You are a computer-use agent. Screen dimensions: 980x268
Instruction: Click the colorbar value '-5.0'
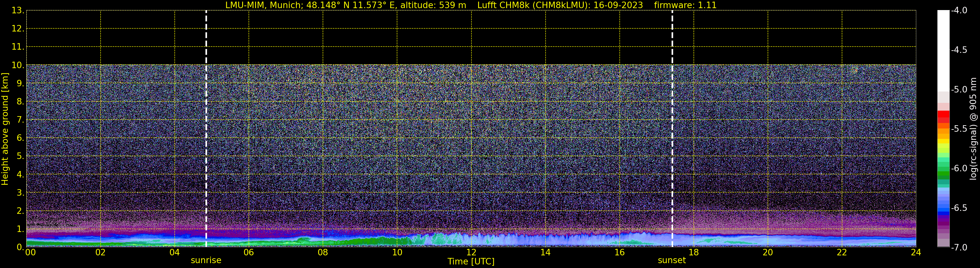click(959, 90)
